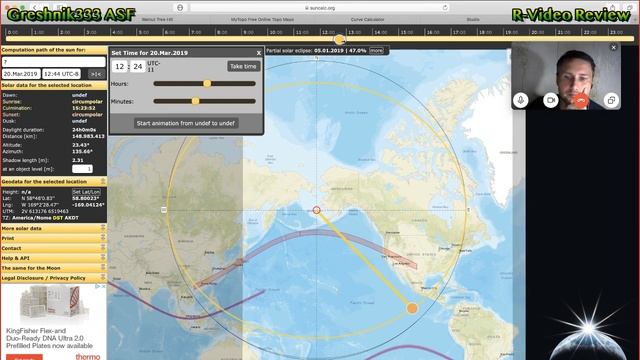Image resolution: width=640 pixels, height=360 pixels.
Task: Click the current-time reset button >|<
Action: (96, 74)
